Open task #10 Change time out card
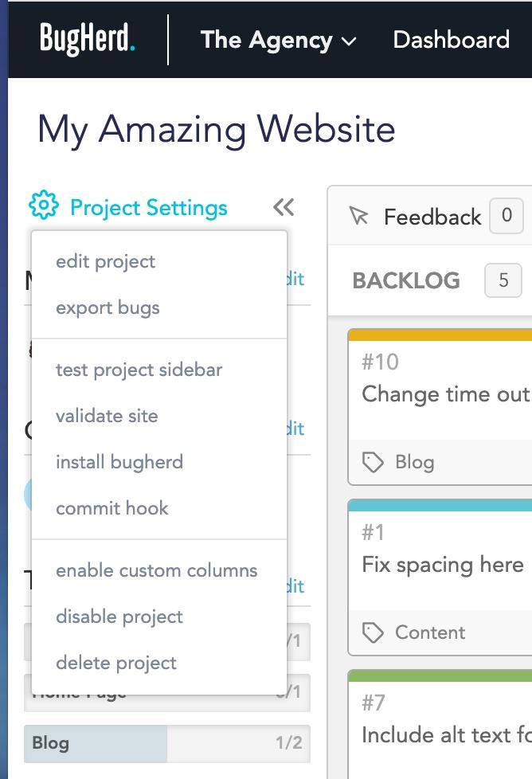 tap(440, 407)
